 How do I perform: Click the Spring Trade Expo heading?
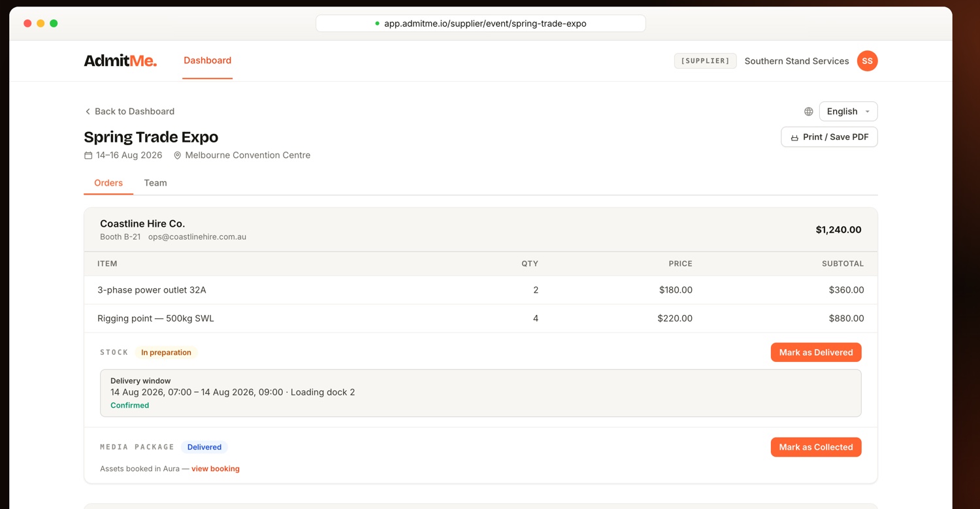[151, 137]
